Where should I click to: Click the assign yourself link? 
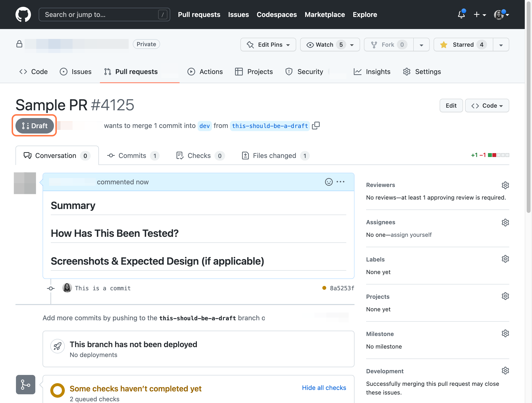click(411, 235)
